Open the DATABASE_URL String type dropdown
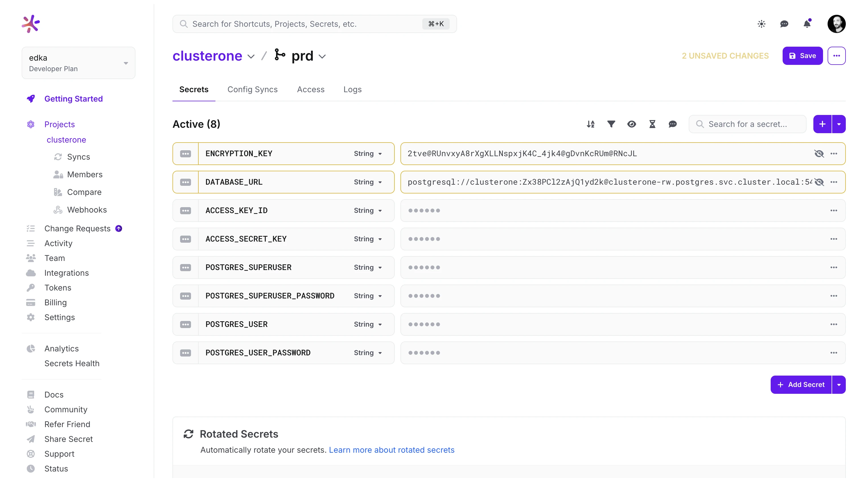868x482 pixels. coord(368,182)
